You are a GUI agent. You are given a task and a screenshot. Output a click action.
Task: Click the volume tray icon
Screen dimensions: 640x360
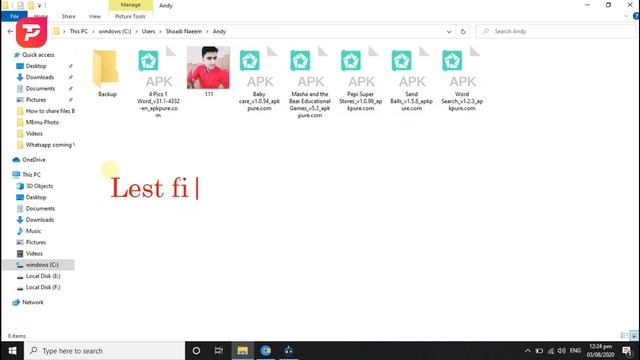562,351
